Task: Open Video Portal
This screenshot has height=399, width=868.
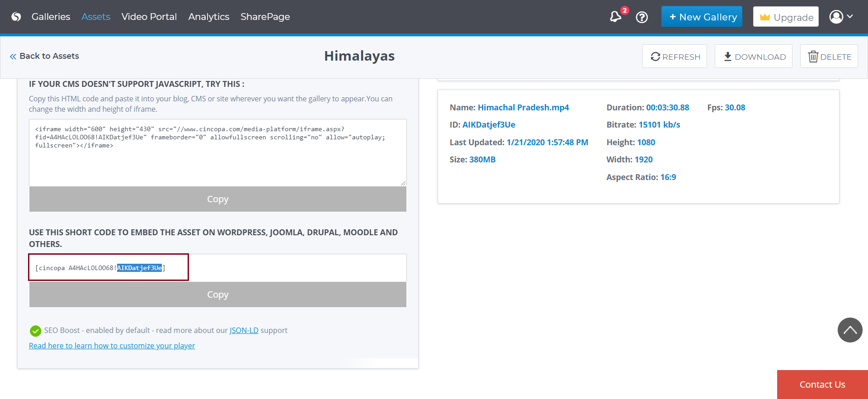Action: coord(149,17)
